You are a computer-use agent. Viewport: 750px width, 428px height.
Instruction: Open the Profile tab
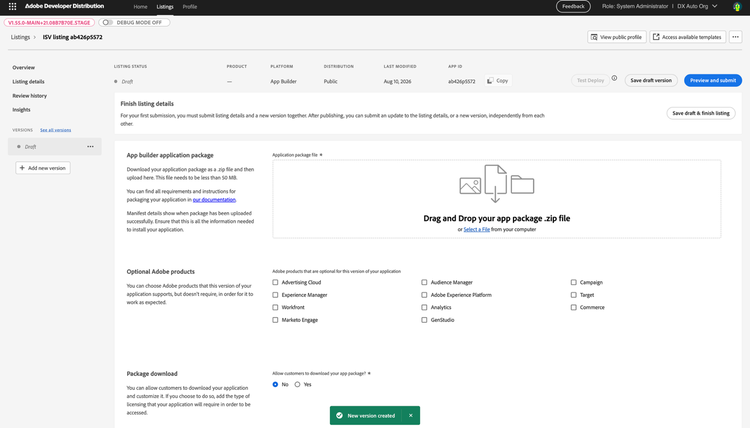point(189,7)
